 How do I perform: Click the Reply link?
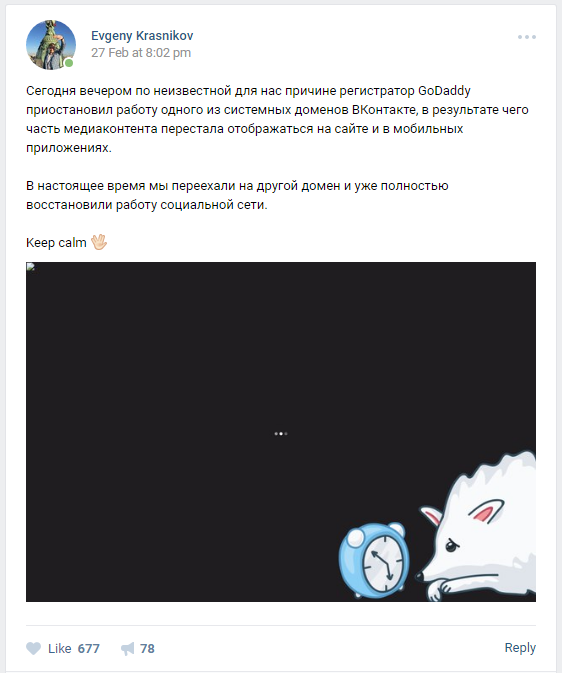[520, 647]
